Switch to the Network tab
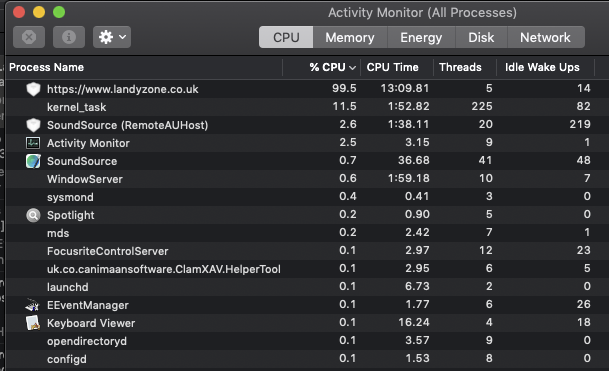 point(545,37)
